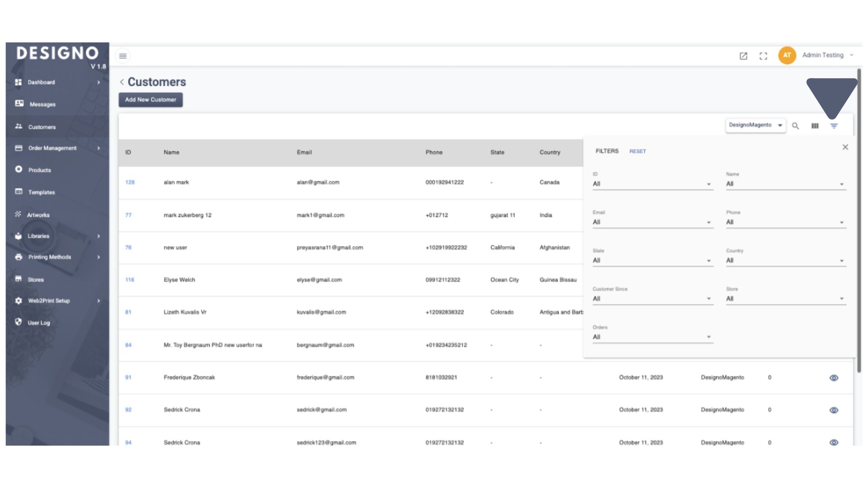Click the back arrow beside Customers

click(x=122, y=82)
